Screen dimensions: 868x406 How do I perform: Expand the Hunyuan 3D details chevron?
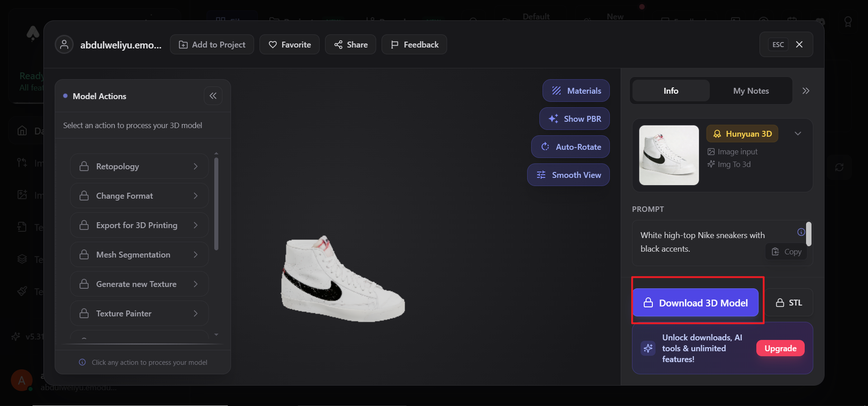click(x=798, y=134)
